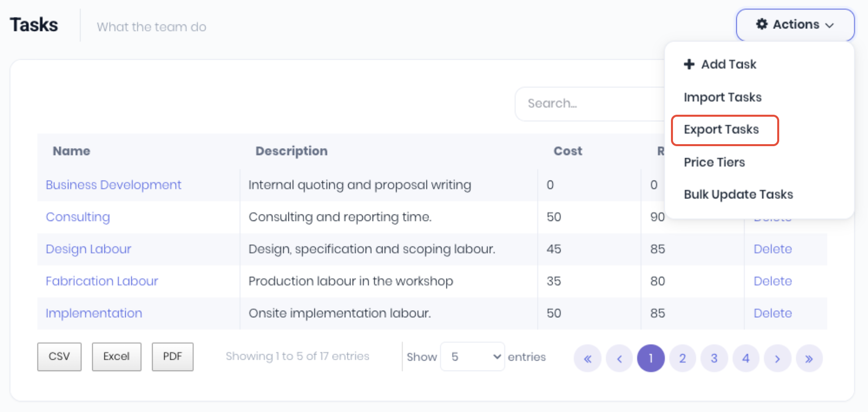
Task: Go to the first page of results
Action: [x=588, y=359]
